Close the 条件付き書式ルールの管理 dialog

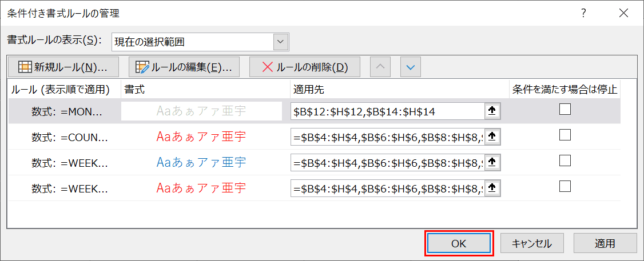pos(623,13)
